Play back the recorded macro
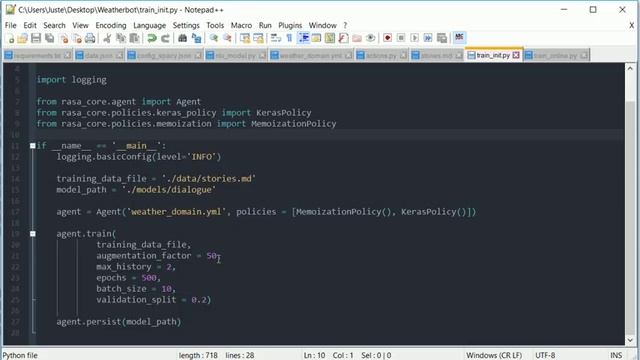Viewport: 640px width, 360px height. (414, 38)
